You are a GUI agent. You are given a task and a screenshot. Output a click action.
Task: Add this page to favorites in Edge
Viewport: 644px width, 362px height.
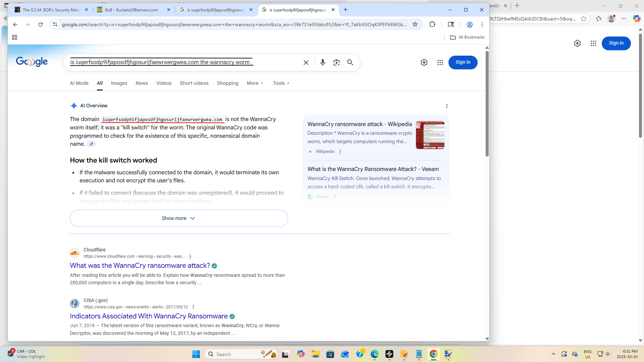tap(584, 19)
